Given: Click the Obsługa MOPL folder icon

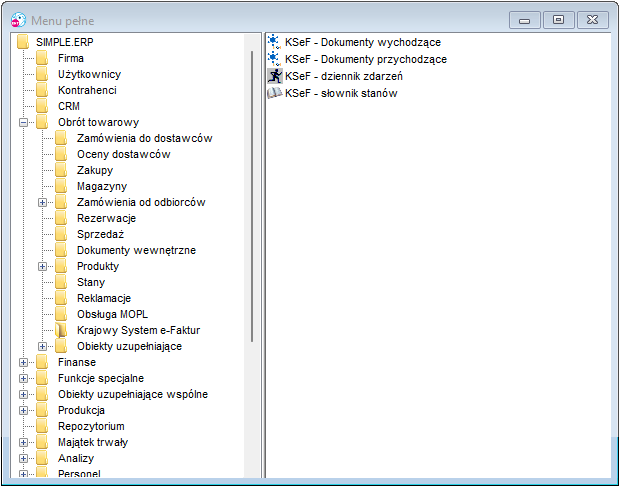Looking at the screenshot, I should pos(61,314).
